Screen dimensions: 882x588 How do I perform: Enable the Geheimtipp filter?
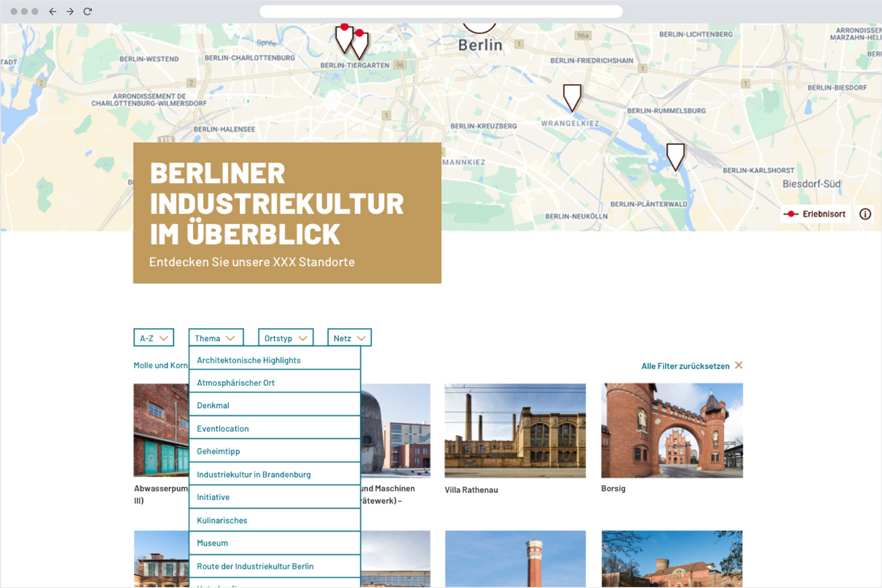pyautogui.click(x=218, y=451)
